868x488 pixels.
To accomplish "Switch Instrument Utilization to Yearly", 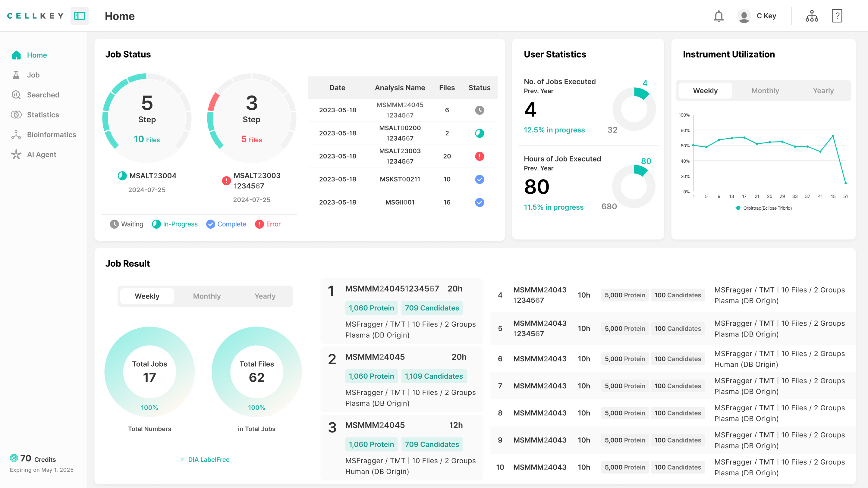I will 823,90.
